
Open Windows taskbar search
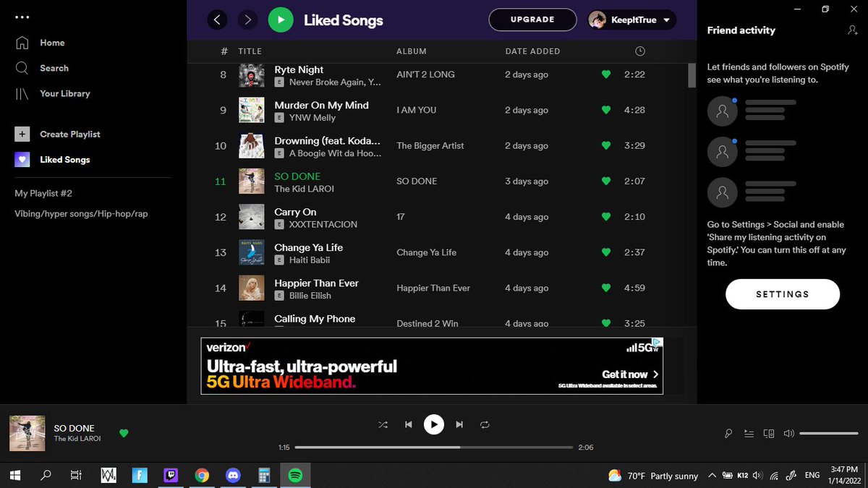tap(46, 475)
